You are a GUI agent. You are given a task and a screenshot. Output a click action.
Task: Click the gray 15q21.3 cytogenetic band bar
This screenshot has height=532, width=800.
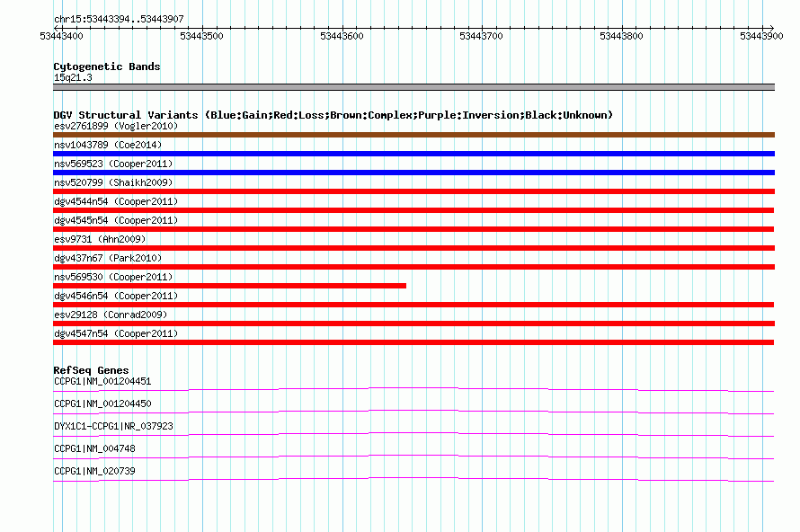413,87
